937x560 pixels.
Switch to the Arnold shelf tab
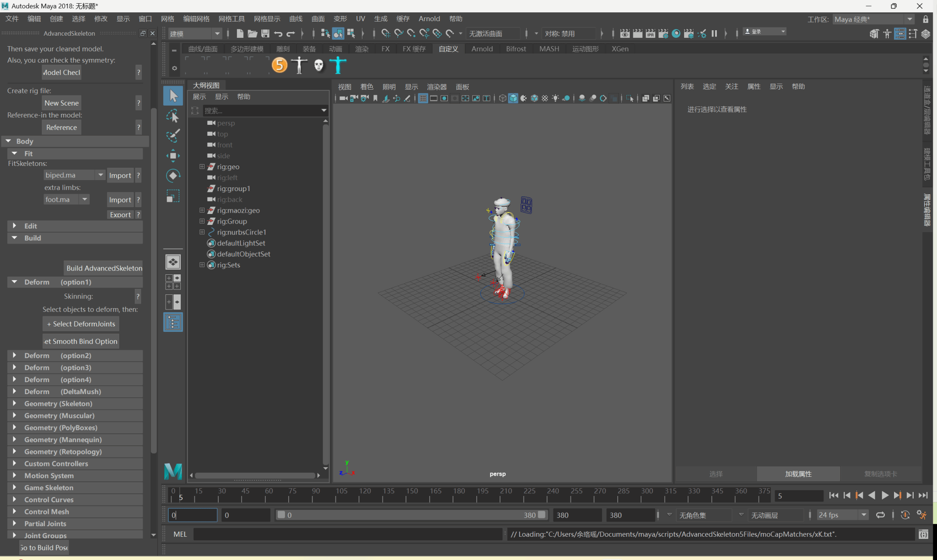click(482, 49)
